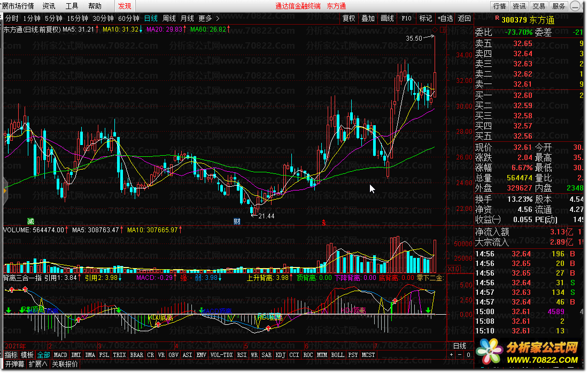Click the red square icon beside the diamond
The image size is (588, 373).
[443, 29]
